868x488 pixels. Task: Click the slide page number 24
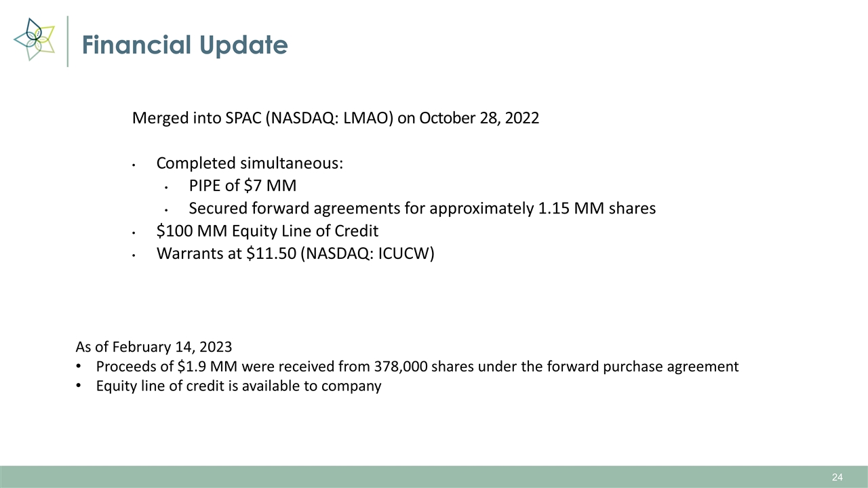pos(837,478)
